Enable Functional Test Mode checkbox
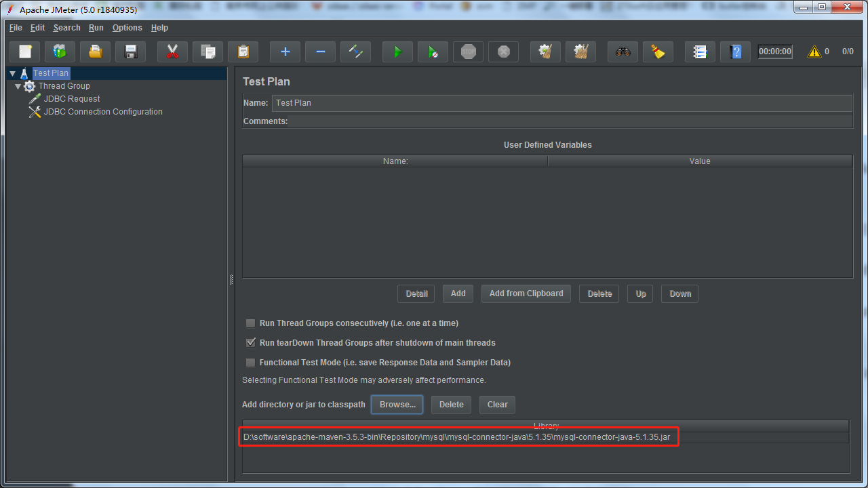868x488 pixels. click(x=251, y=363)
